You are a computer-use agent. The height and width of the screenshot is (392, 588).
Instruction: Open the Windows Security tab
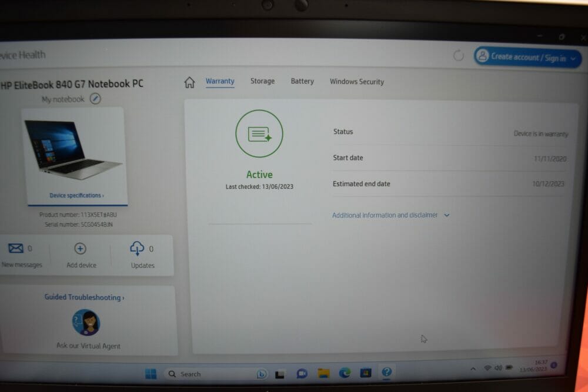click(x=357, y=82)
